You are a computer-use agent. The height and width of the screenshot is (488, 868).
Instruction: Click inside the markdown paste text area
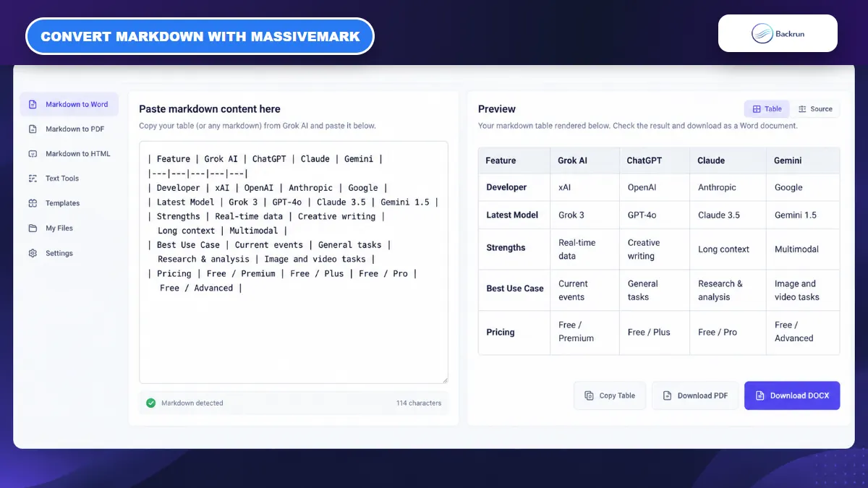(x=294, y=262)
